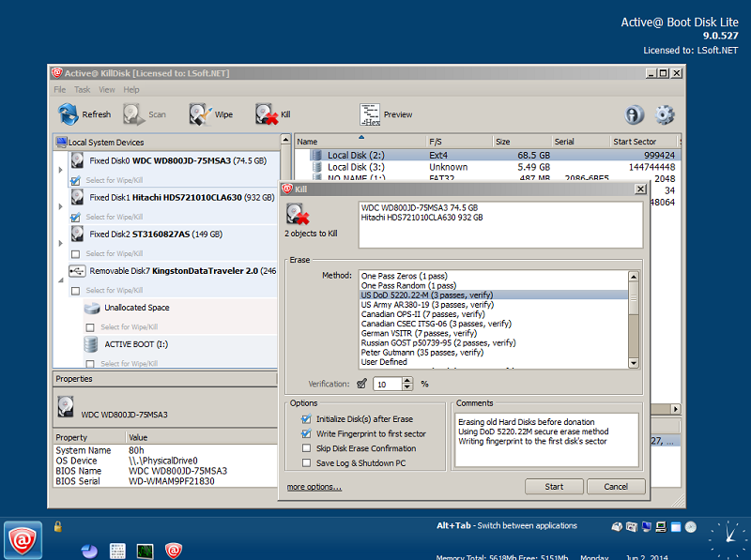The width and height of the screenshot is (751, 560).
Task: Select One Pass Zeros erase method
Action: pos(494,276)
